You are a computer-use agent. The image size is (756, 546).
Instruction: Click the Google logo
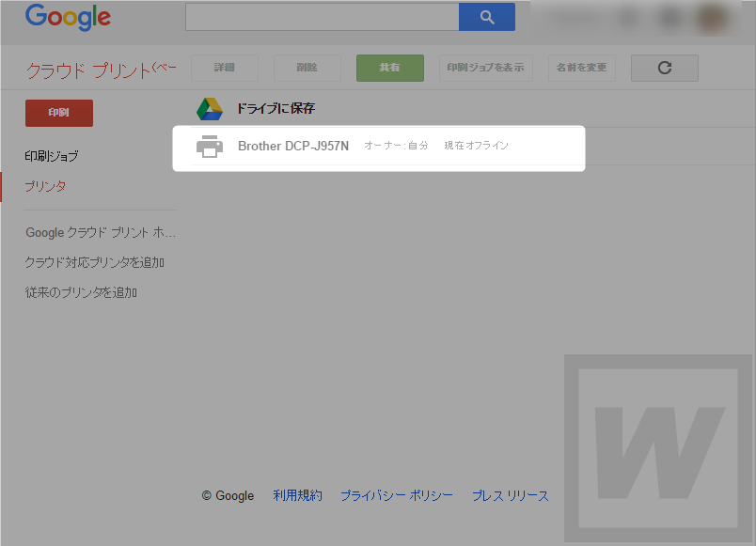tap(68, 17)
